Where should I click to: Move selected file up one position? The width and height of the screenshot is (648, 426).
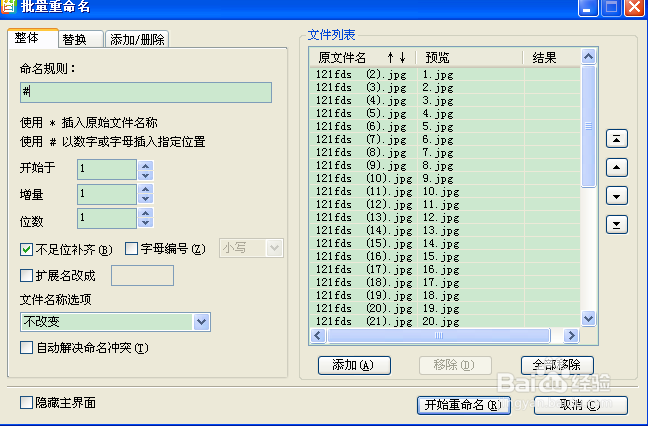pyautogui.click(x=617, y=167)
